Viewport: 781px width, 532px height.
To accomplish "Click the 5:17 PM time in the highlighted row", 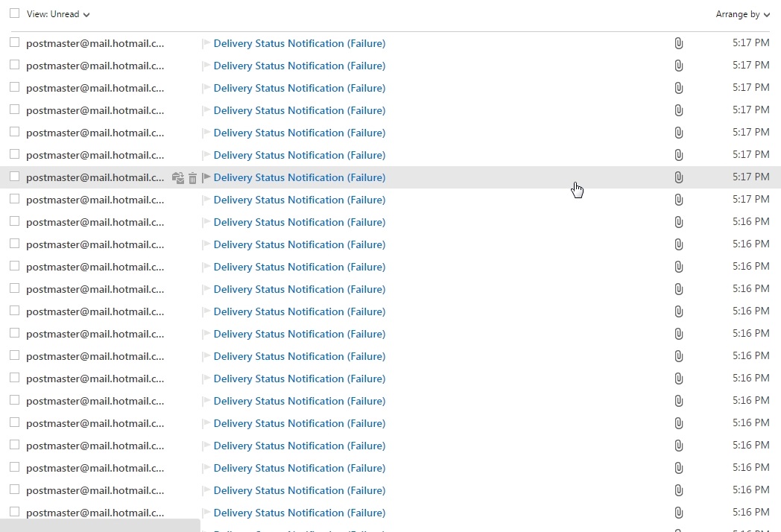I will tap(750, 177).
